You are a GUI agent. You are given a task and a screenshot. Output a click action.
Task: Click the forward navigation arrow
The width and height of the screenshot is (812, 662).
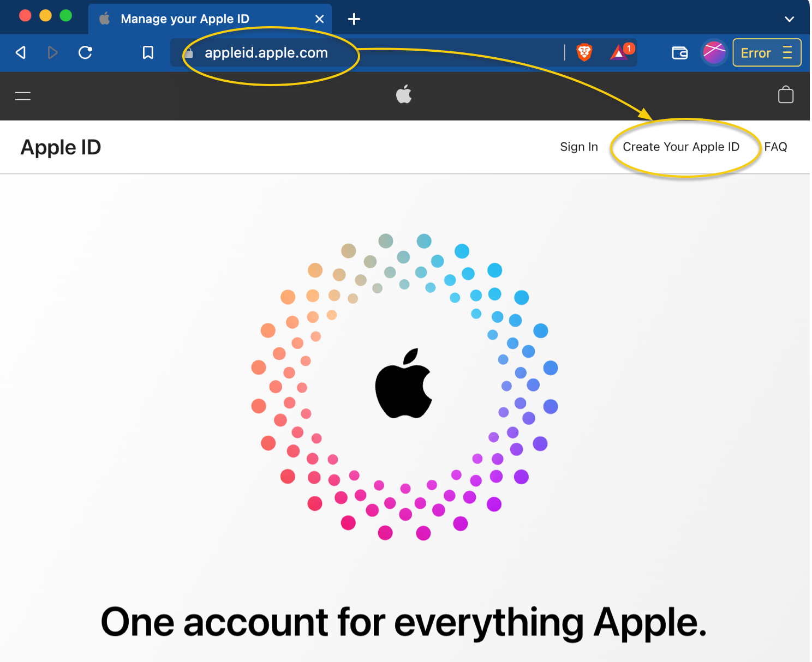(52, 52)
